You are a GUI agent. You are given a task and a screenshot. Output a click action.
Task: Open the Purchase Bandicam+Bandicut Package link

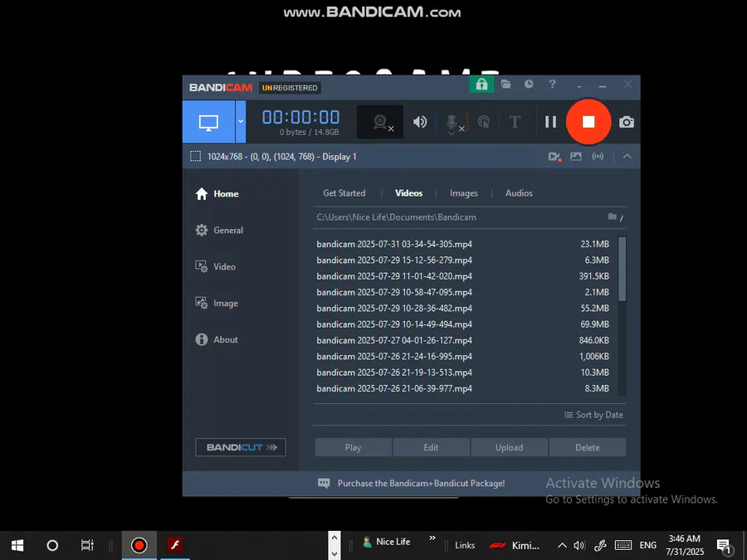click(x=421, y=484)
